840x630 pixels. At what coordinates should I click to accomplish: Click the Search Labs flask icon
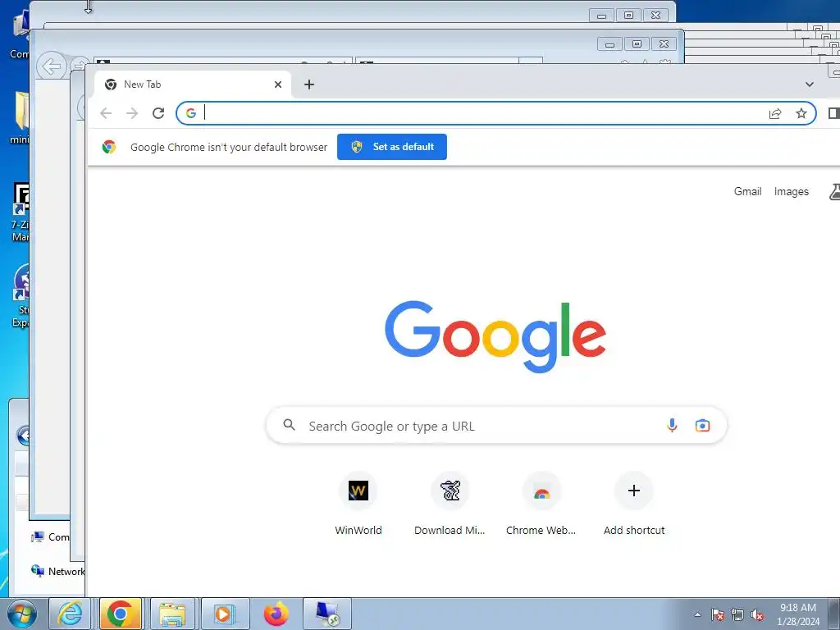point(834,191)
